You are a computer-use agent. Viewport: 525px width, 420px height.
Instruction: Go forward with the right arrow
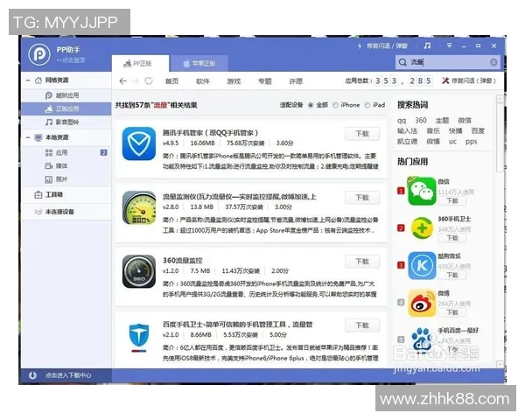pyautogui.click(x=135, y=81)
